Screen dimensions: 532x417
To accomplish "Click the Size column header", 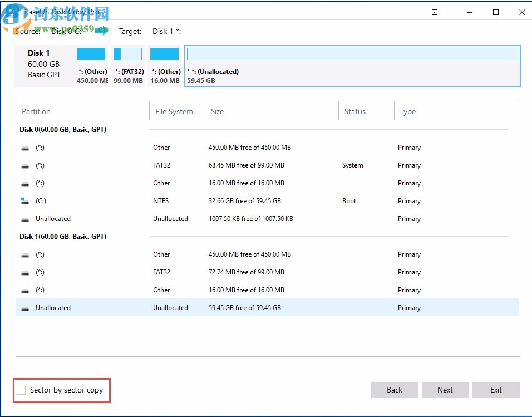I will click(217, 111).
